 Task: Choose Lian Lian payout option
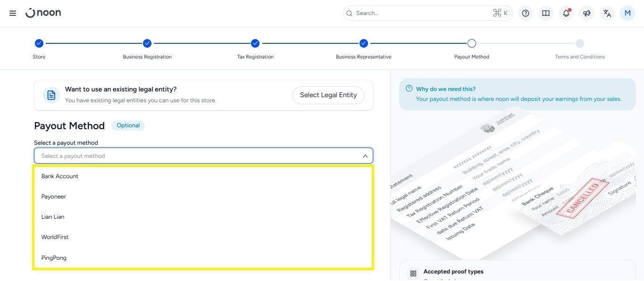coord(203,217)
